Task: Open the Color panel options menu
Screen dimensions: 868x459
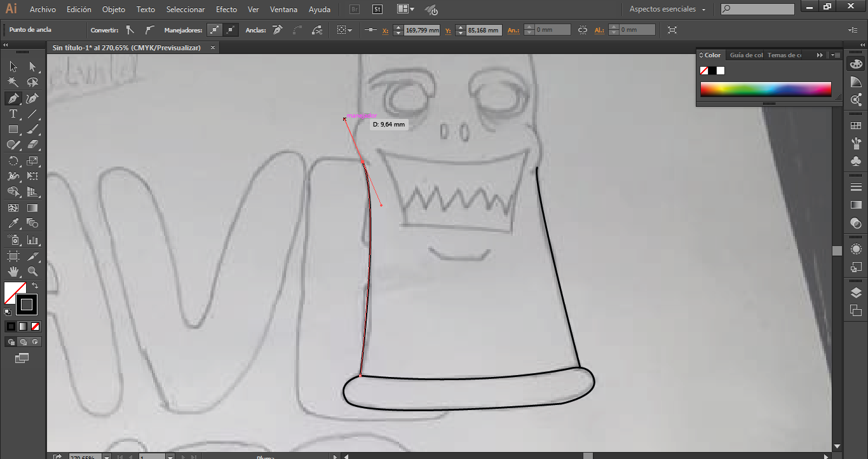Action: 836,55
